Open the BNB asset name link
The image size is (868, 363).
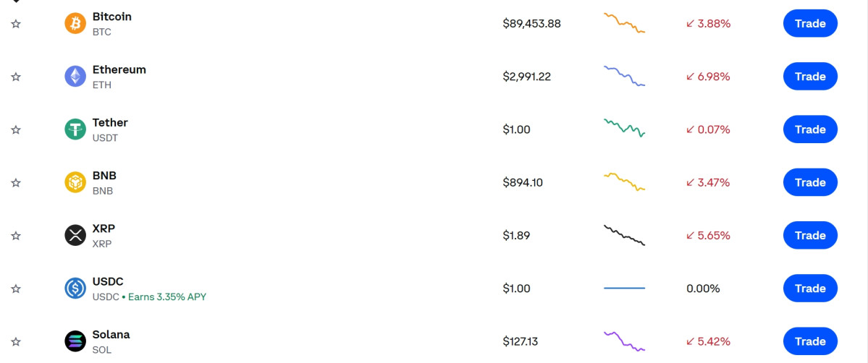point(104,176)
